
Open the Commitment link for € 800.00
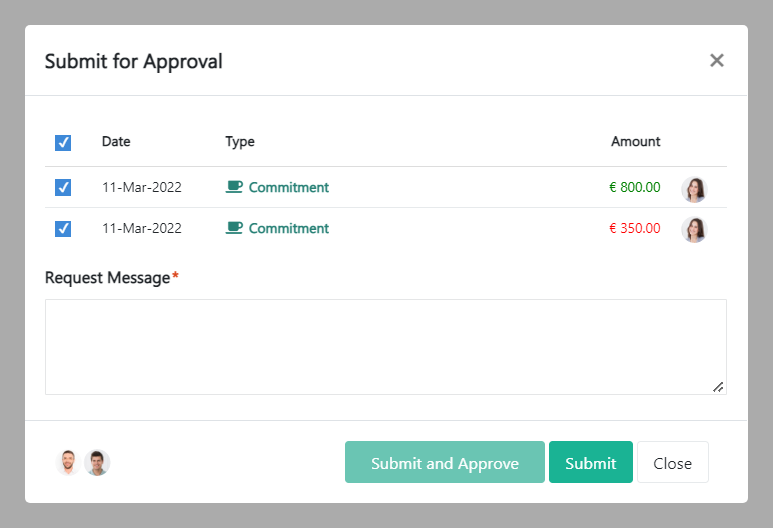click(288, 187)
